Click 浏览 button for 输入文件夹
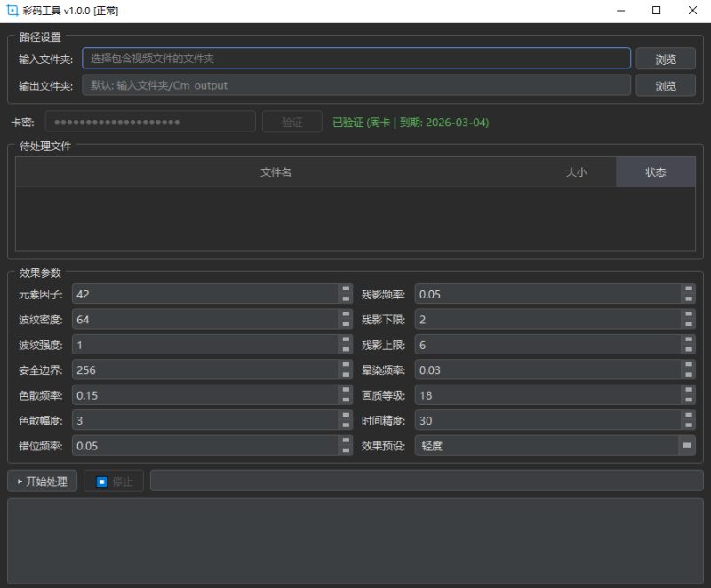The width and height of the screenshot is (711, 588). point(665,60)
